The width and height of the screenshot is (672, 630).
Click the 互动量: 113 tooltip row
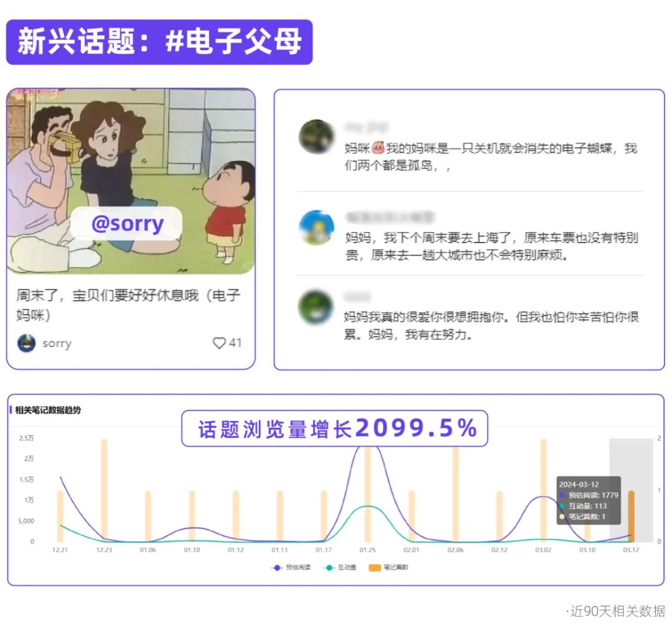583,506
